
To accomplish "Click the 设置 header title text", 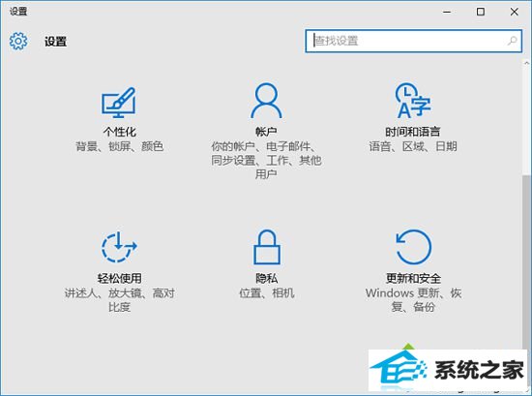I will (55, 42).
